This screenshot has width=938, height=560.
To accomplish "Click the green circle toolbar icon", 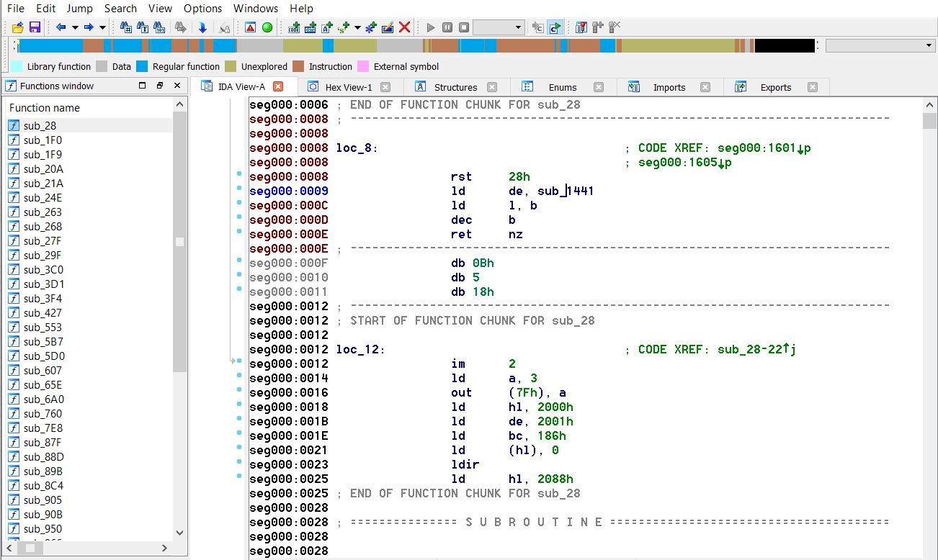I will click(x=267, y=27).
